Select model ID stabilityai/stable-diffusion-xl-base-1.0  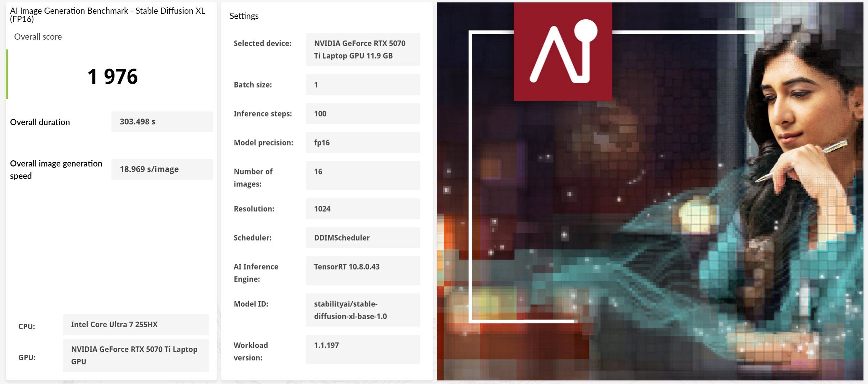[x=363, y=310]
